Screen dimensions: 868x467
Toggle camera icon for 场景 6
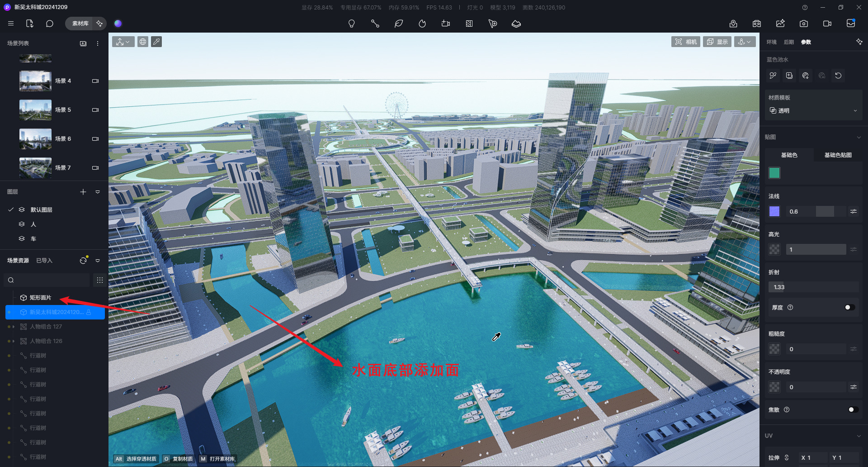click(95, 139)
